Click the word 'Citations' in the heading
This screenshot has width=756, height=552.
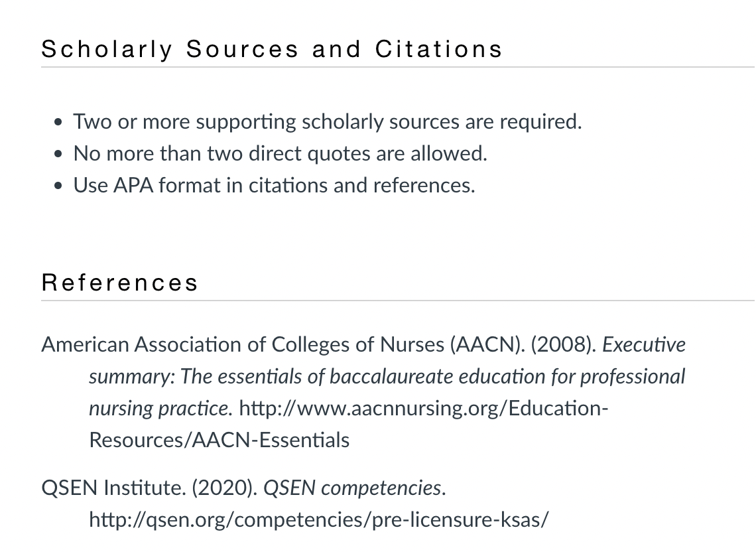click(439, 50)
